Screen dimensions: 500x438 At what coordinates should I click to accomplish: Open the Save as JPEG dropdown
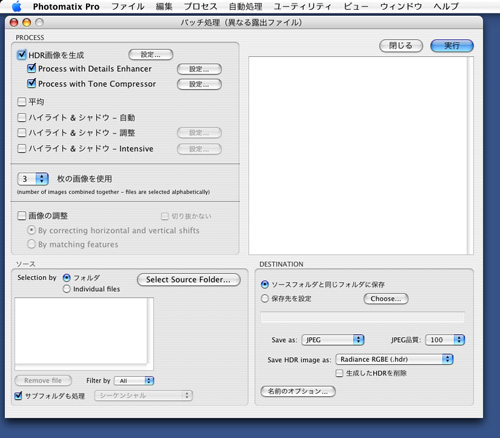[x=333, y=340]
